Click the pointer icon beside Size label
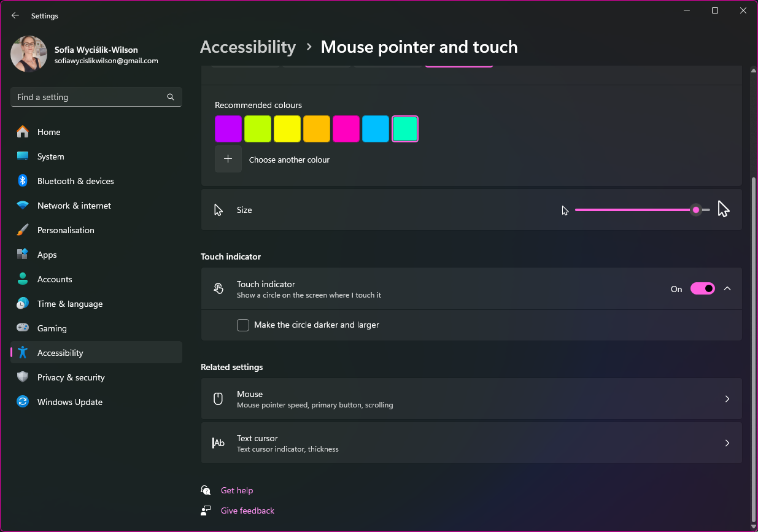 (218, 210)
